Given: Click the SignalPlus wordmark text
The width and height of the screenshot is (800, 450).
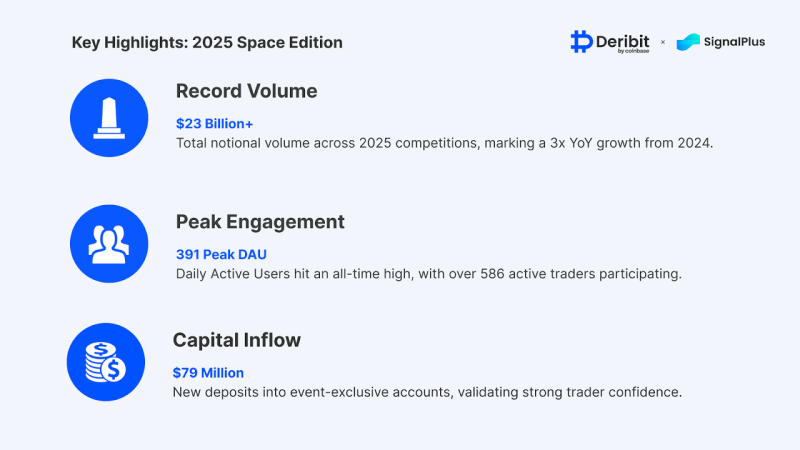Looking at the screenshot, I should 735,42.
